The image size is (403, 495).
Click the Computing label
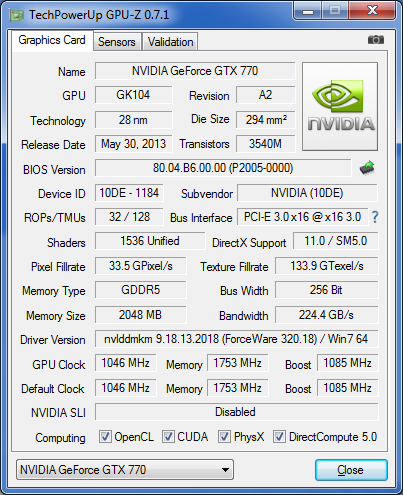pos(60,438)
